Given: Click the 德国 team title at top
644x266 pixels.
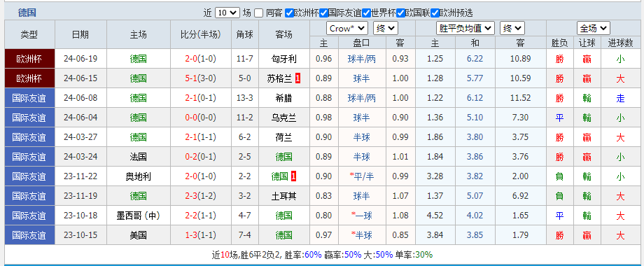Looking at the screenshot, I should [27, 13].
